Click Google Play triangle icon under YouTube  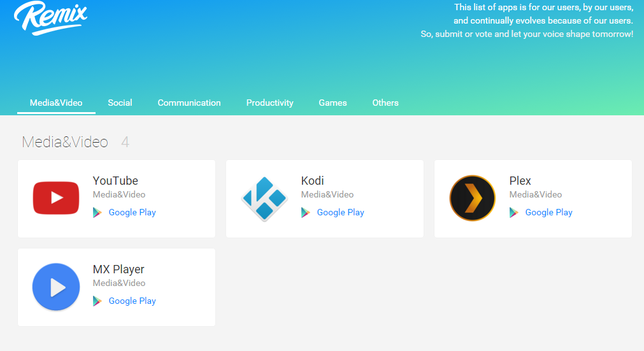(x=97, y=212)
